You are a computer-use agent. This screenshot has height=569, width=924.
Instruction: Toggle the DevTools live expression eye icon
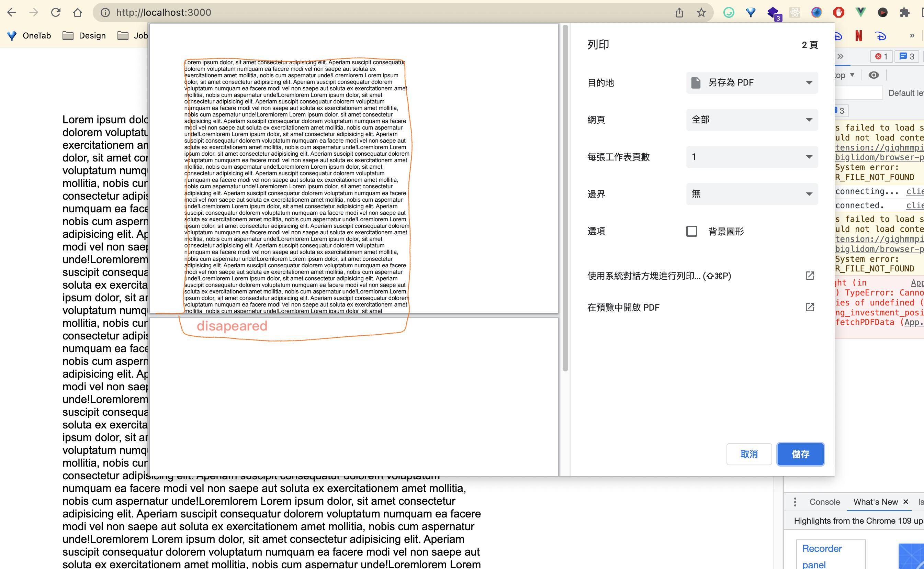(874, 75)
